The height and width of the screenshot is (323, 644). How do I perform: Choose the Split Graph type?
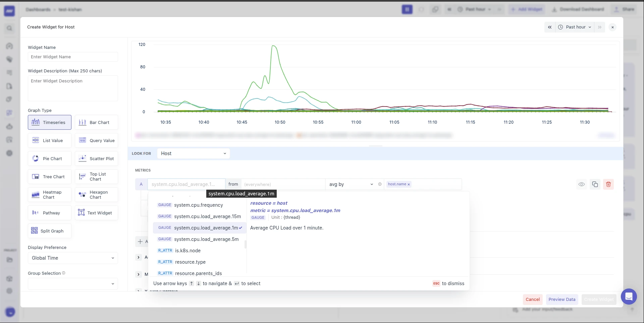[50, 231]
